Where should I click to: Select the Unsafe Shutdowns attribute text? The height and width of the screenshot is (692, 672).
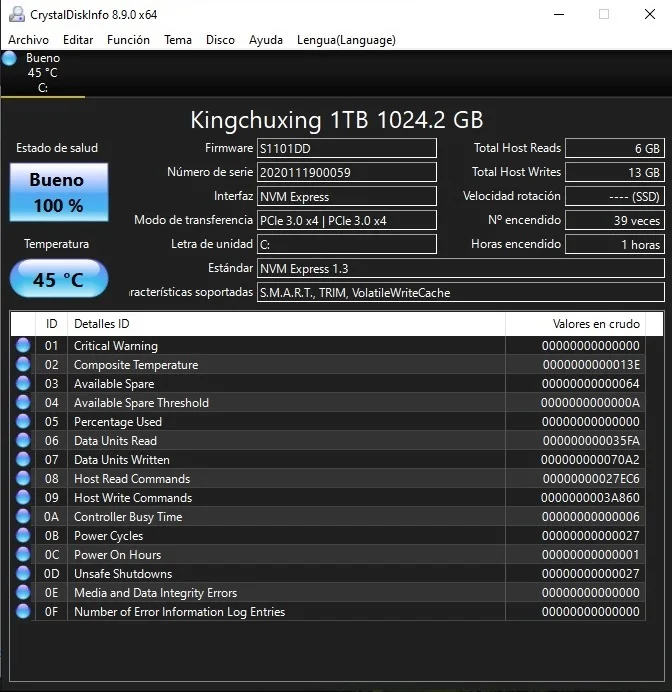123,573
